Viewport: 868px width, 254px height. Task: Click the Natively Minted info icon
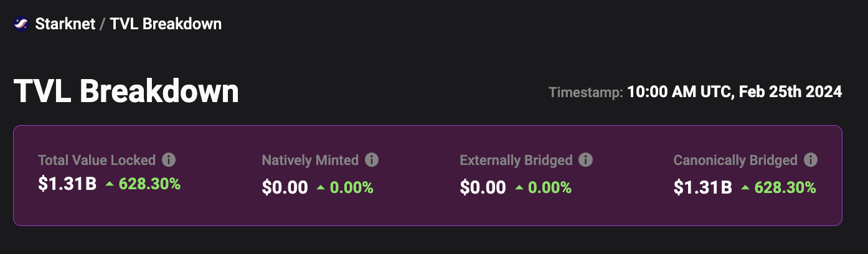pyautogui.click(x=372, y=160)
